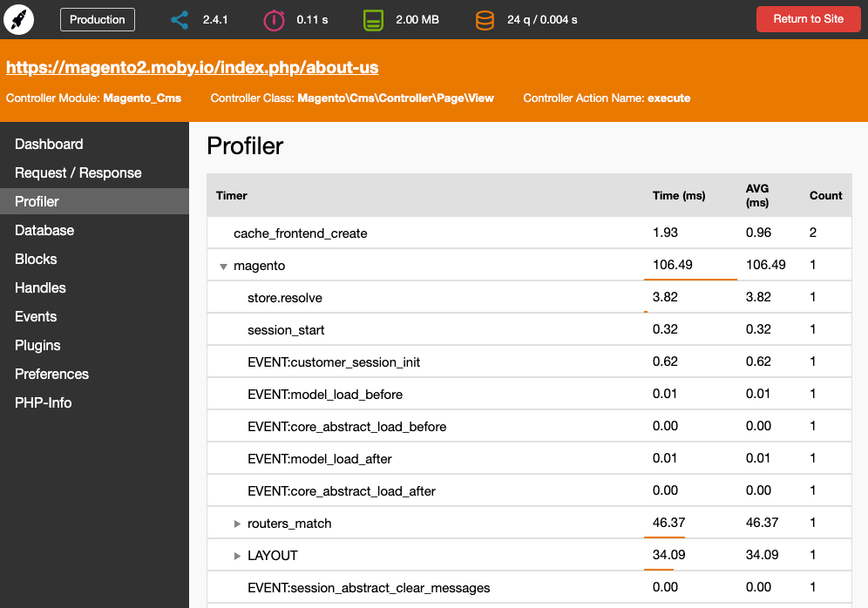Click the 0.11 s load time value
Viewport: 868px width, 608px height.
pos(312,19)
